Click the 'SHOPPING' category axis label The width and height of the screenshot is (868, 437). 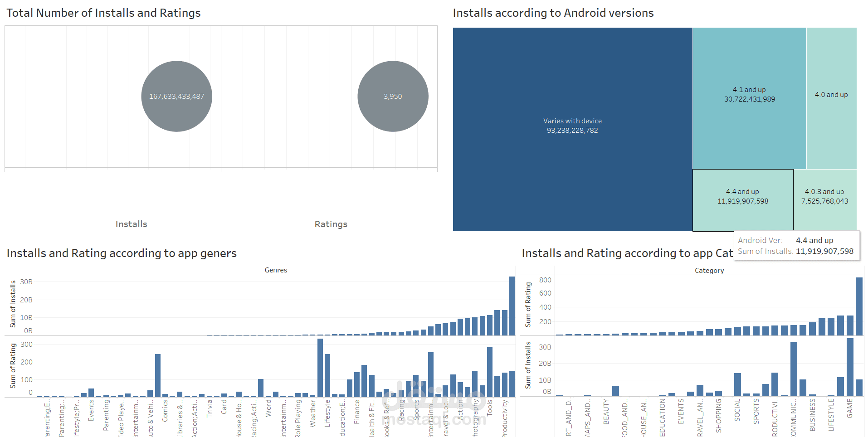pyautogui.click(x=719, y=416)
